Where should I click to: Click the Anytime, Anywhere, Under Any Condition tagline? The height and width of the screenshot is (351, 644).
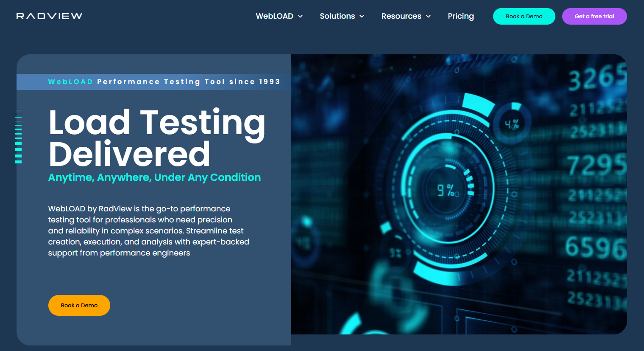(154, 177)
